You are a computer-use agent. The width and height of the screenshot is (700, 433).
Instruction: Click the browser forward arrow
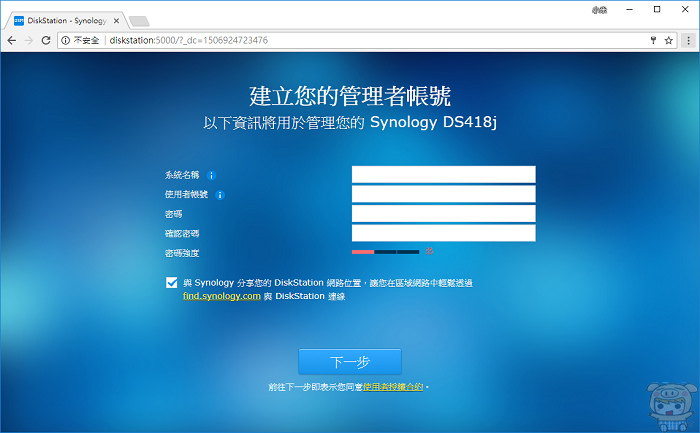[29, 40]
